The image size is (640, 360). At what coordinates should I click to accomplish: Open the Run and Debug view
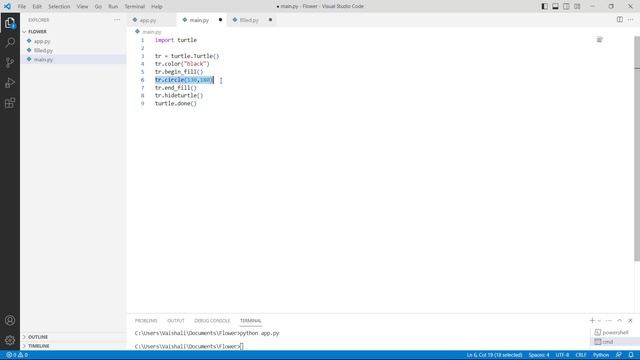pos(10,82)
